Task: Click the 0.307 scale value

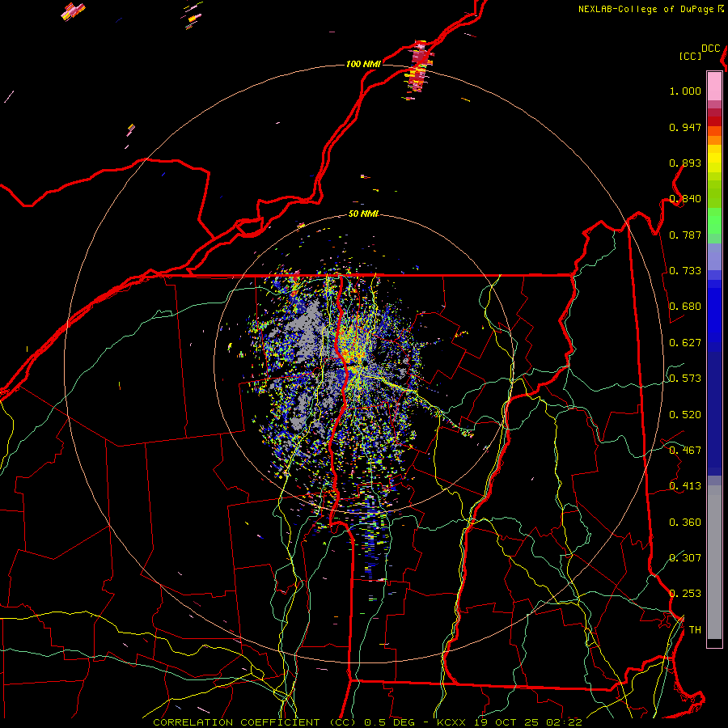Action: [685, 558]
